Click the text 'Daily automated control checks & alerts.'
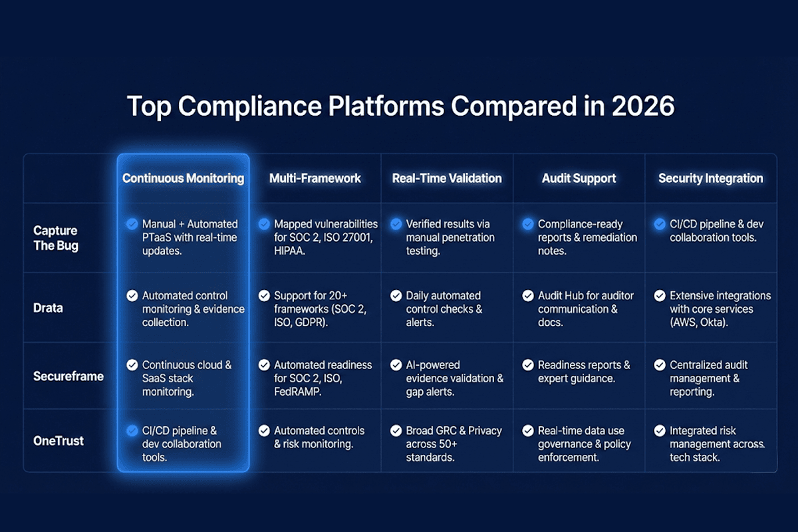Viewport: 798px width, 532px height. (x=444, y=309)
